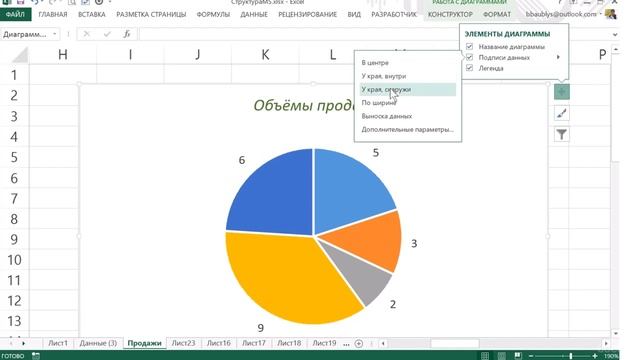Switch to the РАЗРАБОТЧИК ribbon tab

click(x=394, y=14)
